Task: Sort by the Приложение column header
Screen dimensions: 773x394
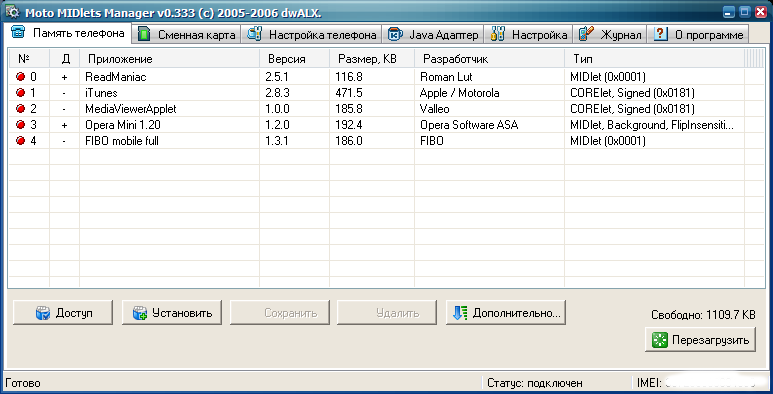Action: pyautogui.click(x=169, y=59)
